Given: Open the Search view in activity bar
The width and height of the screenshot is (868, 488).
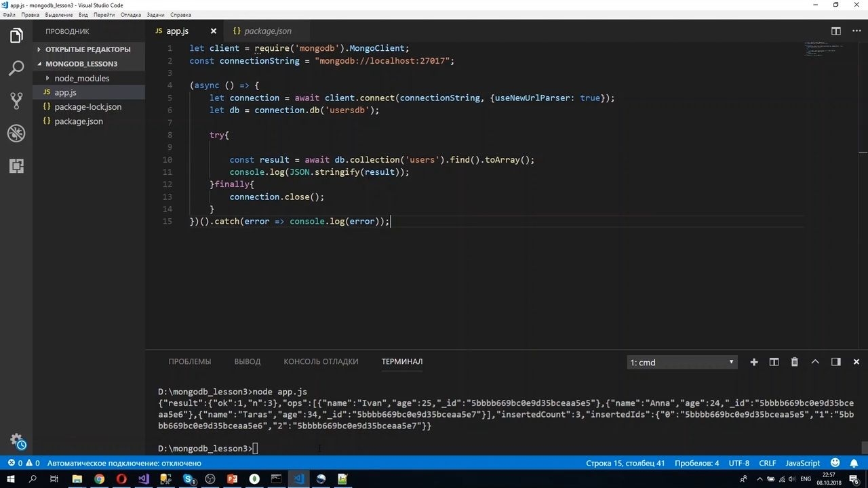Looking at the screenshot, I should point(16,68).
